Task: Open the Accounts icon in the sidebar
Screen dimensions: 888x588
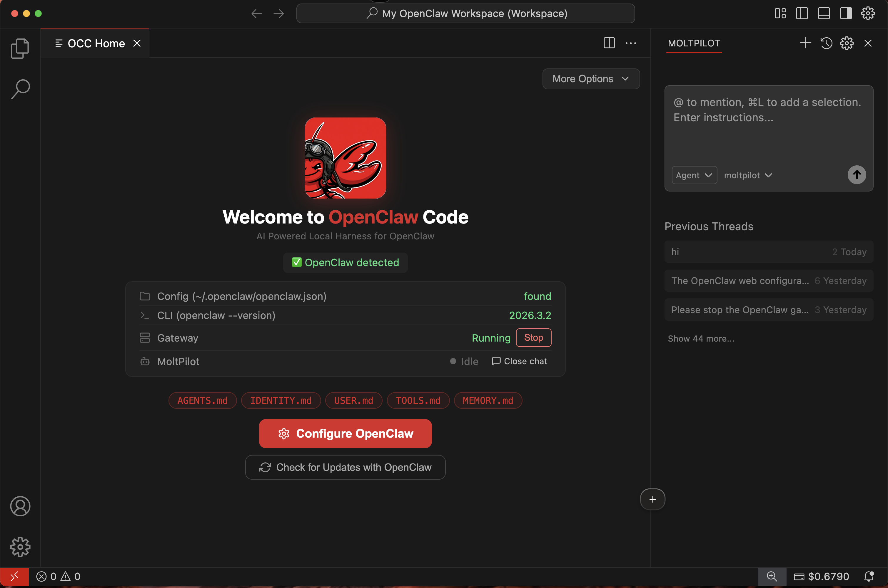Action: coord(20,506)
